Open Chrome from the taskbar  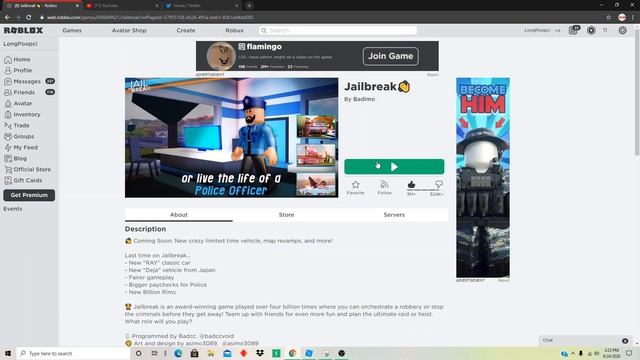pyautogui.click(x=293, y=353)
